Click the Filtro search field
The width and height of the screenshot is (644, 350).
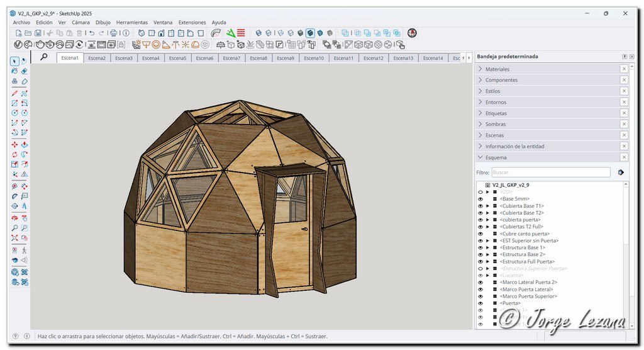coord(550,172)
